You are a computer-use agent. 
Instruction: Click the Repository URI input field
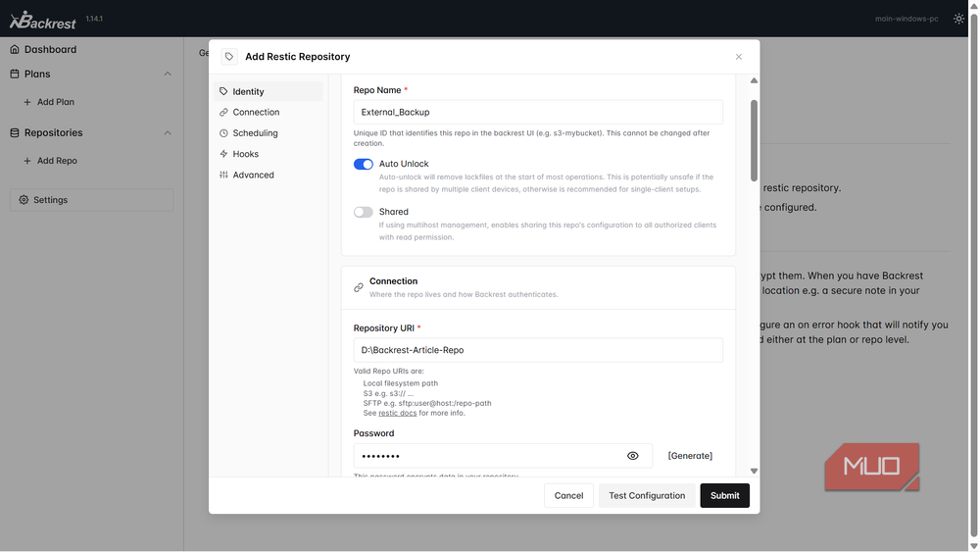538,350
